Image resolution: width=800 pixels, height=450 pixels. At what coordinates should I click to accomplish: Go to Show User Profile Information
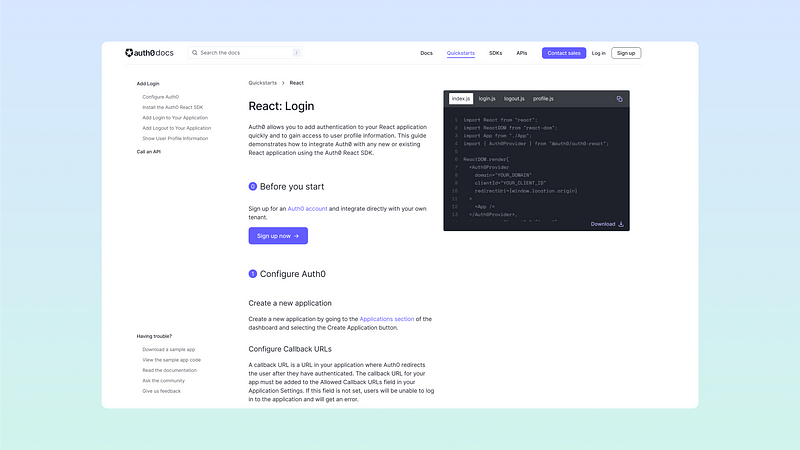click(x=175, y=138)
